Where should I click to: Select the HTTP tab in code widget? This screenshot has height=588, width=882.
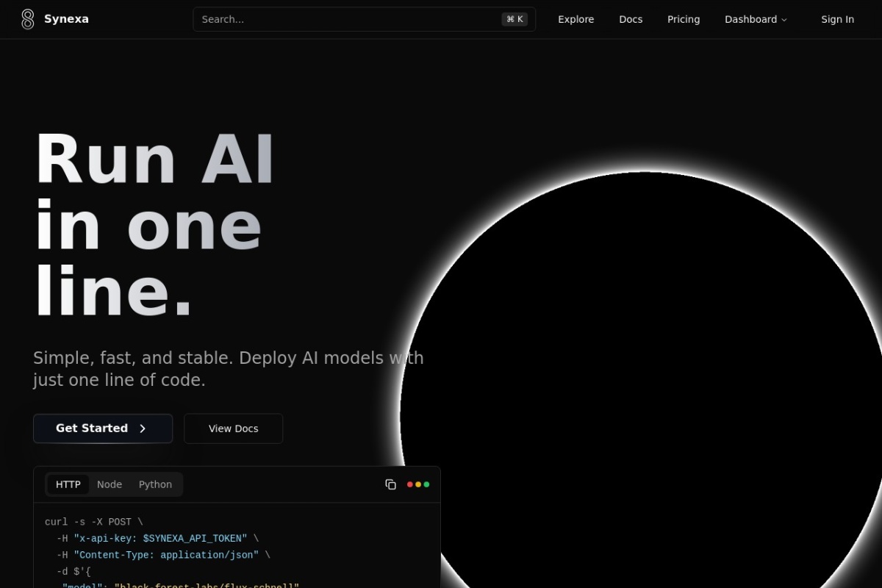[68, 484]
